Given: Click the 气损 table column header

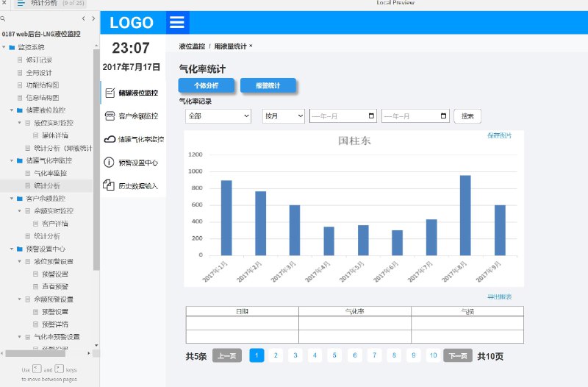Looking at the screenshot, I should click(467, 311).
